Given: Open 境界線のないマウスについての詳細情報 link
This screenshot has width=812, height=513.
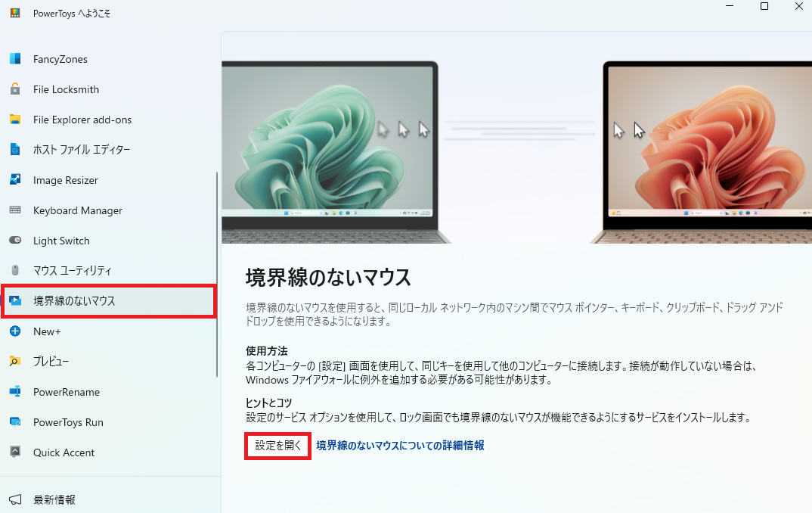Looking at the screenshot, I should 400,446.
